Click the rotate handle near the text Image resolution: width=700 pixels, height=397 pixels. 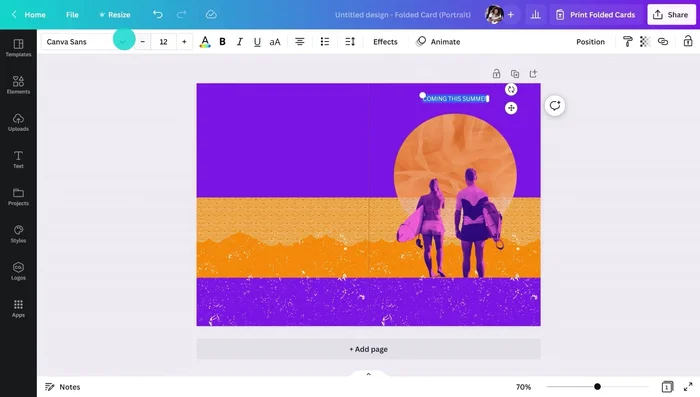tap(511, 89)
